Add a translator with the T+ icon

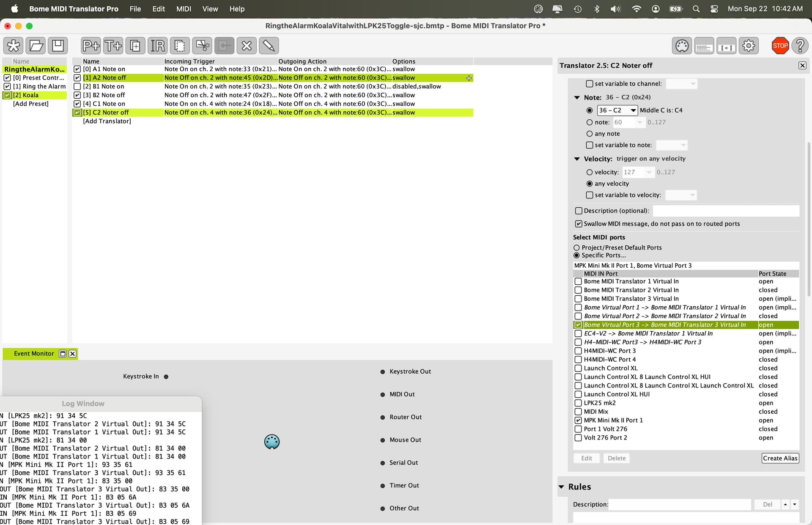point(113,45)
